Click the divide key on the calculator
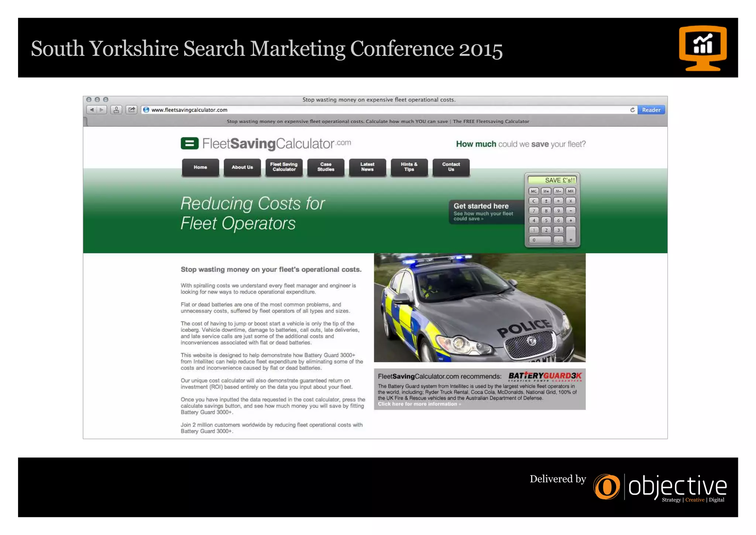The width and height of the screenshot is (756, 535). [x=558, y=201]
